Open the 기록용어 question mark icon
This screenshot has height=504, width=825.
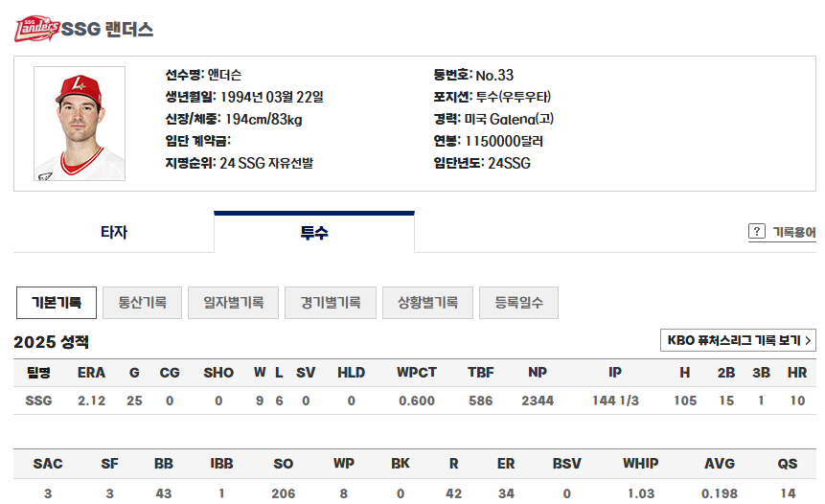[x=757, y=232]
